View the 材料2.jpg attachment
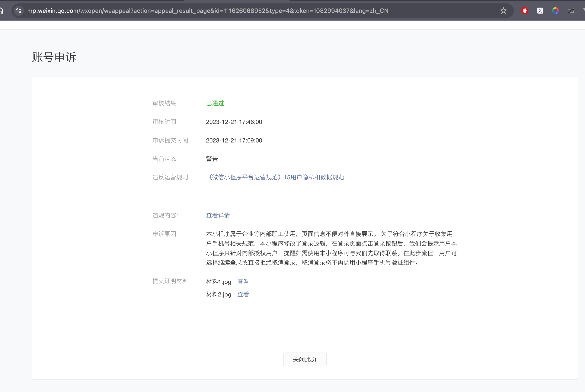 coord(243,294)
